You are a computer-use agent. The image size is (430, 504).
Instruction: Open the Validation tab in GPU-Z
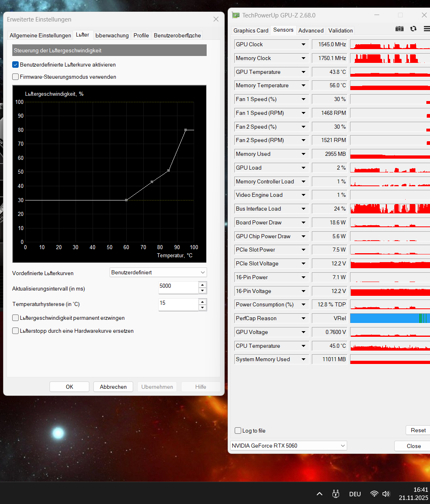[x=341, y=30]
